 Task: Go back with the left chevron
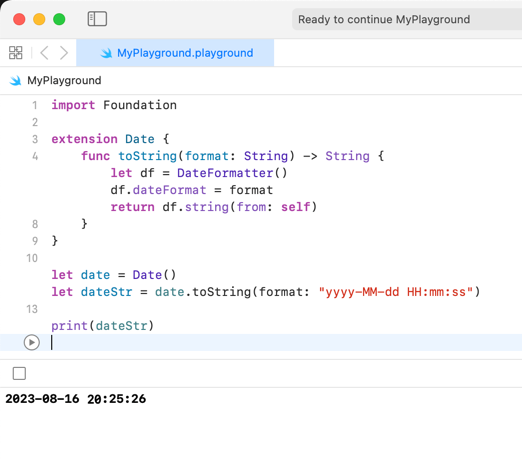tap(44, 53)
